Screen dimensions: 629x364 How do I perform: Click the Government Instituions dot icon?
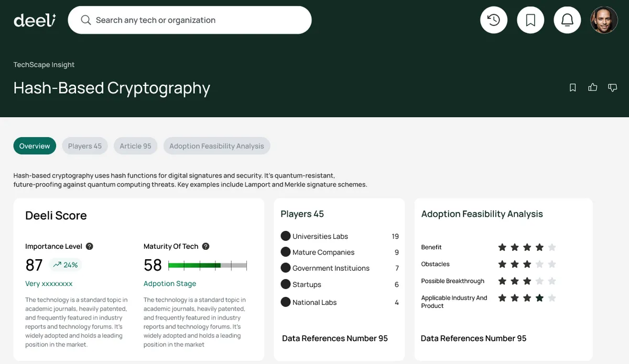click(x=286, y=268)
